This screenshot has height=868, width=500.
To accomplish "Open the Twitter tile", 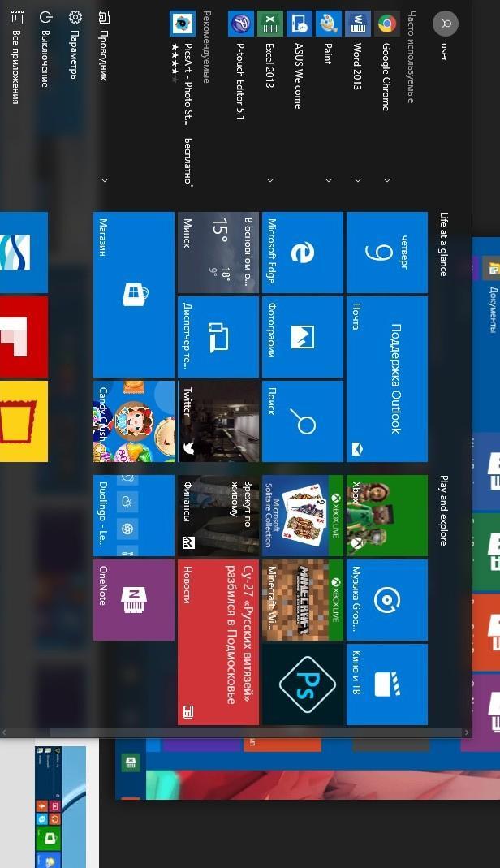I will coord(218,421).
